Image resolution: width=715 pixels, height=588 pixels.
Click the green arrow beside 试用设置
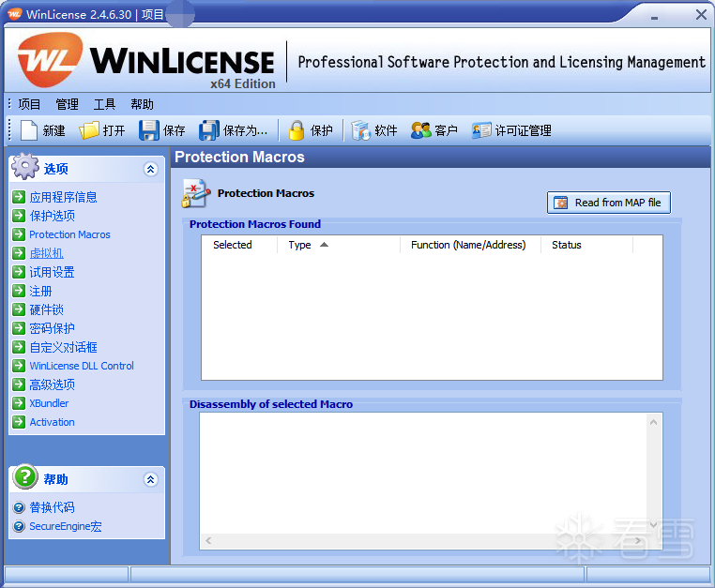[x=19, y=272]
